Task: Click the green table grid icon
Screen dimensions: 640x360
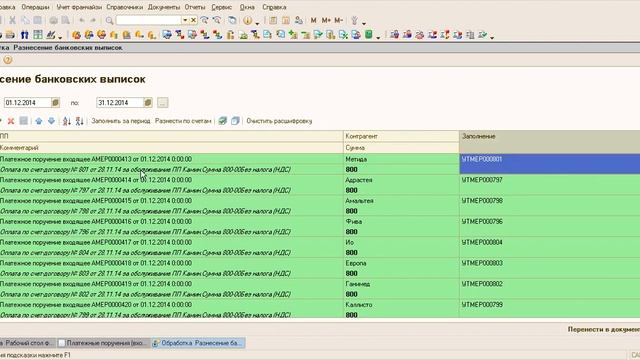Action: pyautogui.click(x=38, y=35)
